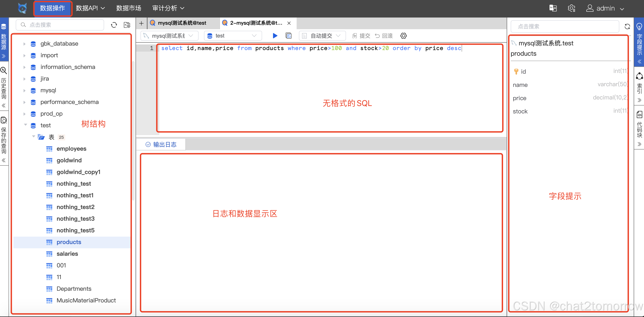This screenshot has height=317, width=644.
Task: Collapse the 数据源 panel with its chevron
Action: click(x=4, y=56)
